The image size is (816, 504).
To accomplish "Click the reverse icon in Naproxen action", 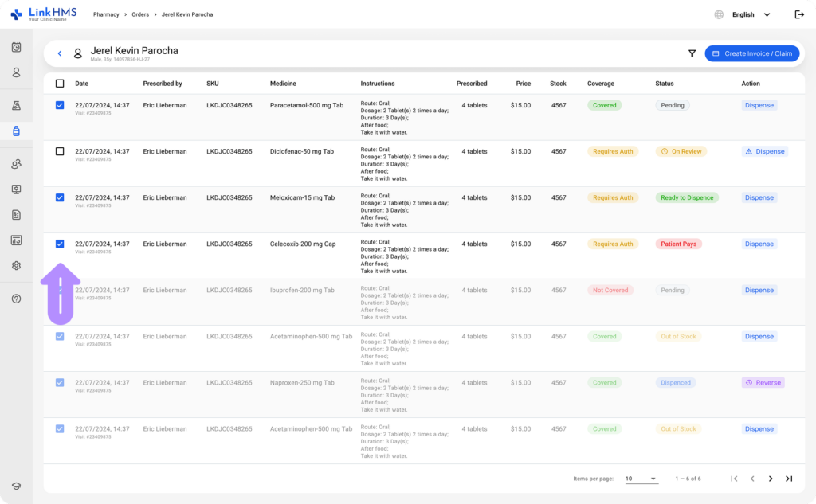I will tap(749, 382).
